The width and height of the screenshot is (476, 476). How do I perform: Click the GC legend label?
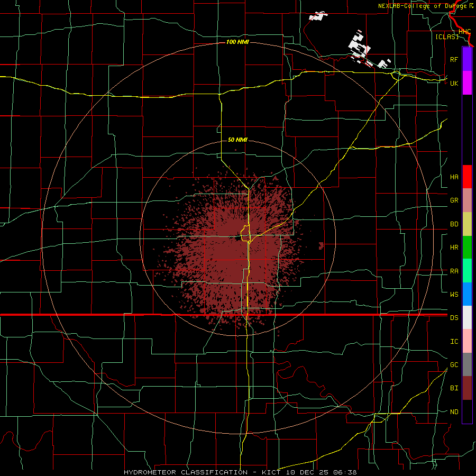(x=454, y=364)
